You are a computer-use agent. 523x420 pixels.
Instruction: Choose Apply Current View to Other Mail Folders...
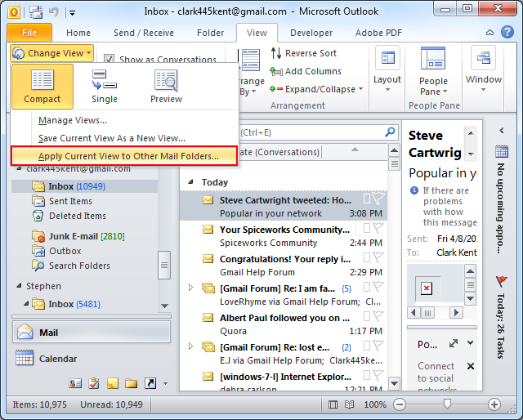pos(124,156)
